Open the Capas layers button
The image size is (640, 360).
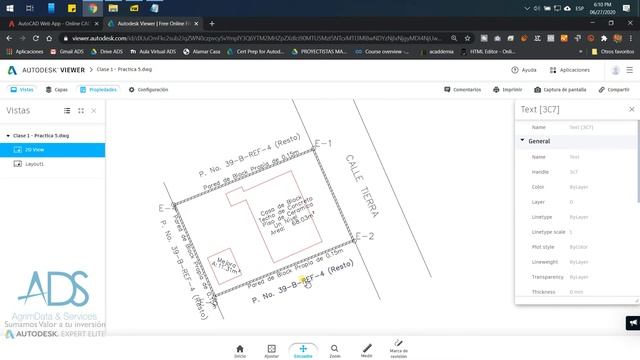56,89
